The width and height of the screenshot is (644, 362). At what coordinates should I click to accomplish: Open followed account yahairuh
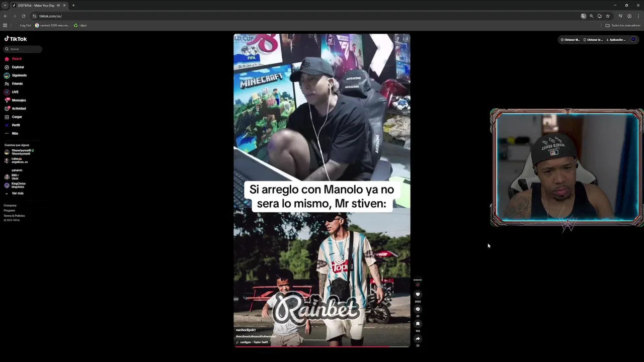17,170
